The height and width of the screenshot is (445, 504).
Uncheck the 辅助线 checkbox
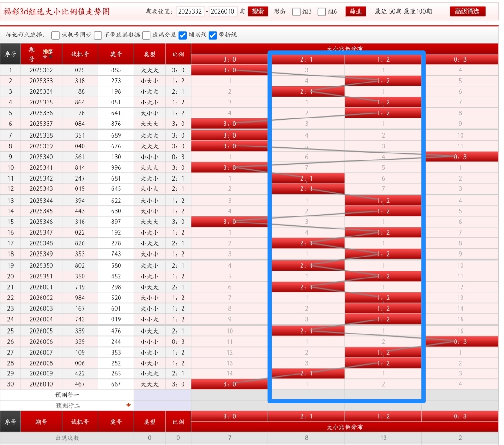point(182,35)
